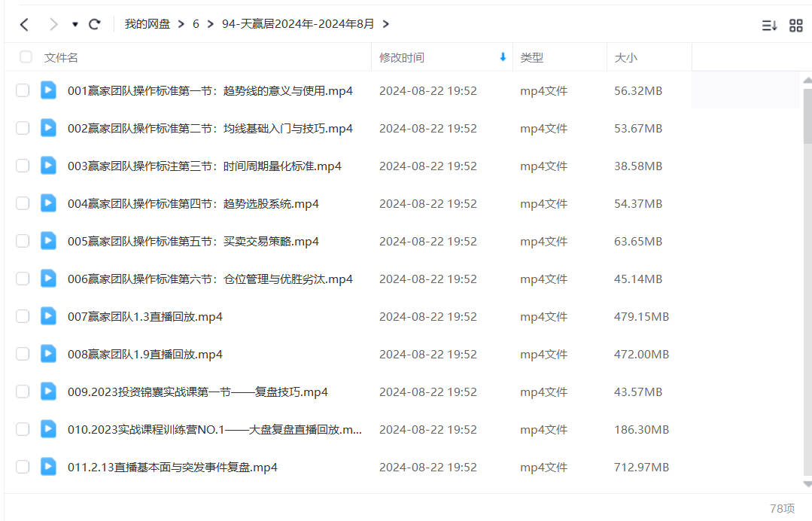Click the scrollbar up arrow

(807, 81)
